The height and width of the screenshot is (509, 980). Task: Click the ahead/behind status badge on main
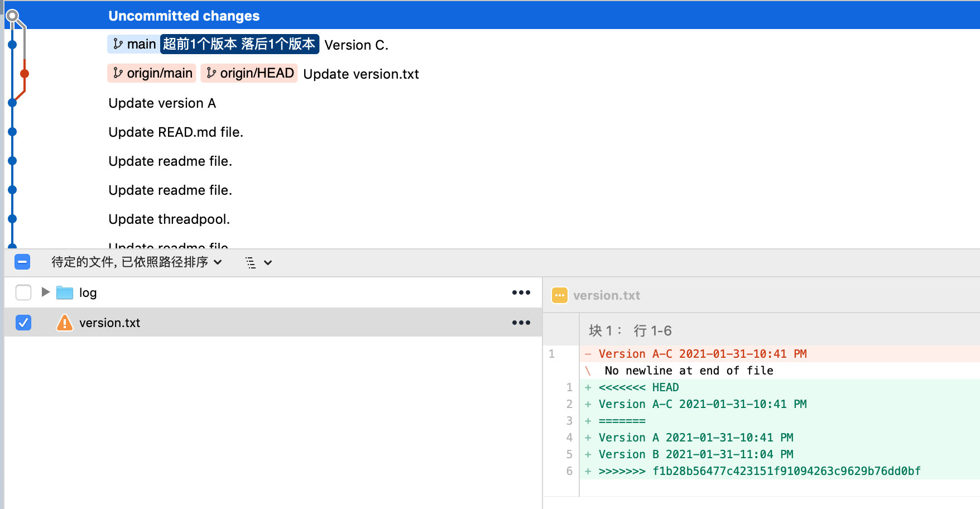pos(239,44)
